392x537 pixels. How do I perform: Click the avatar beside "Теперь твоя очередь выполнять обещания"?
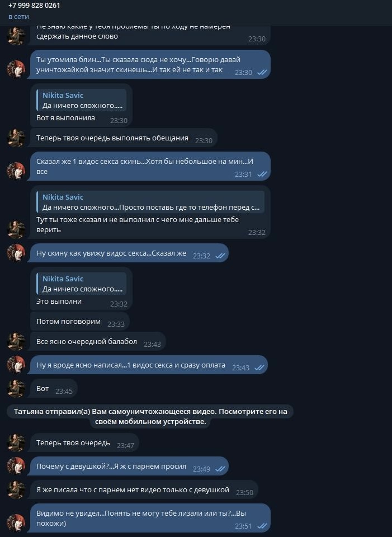point(16,138)
